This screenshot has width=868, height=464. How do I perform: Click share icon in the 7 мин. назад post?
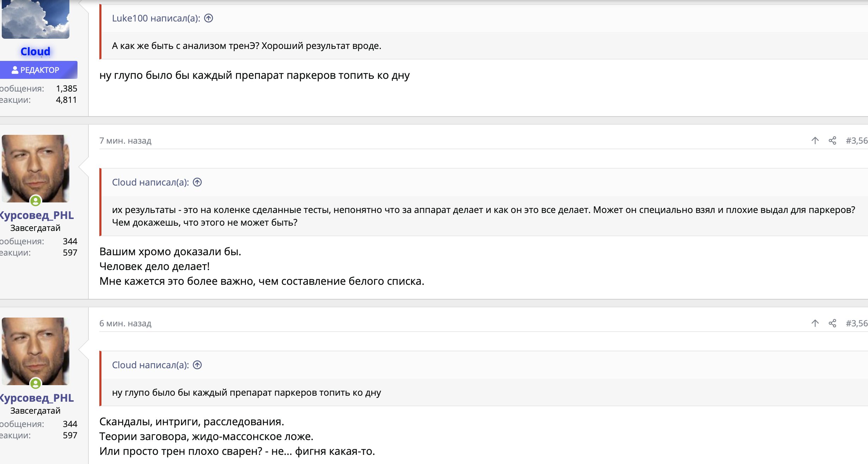click(x=832, y=140)
